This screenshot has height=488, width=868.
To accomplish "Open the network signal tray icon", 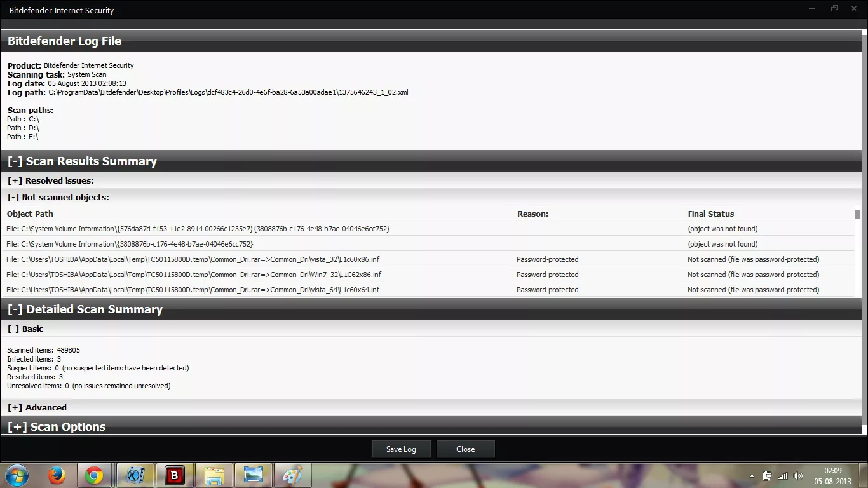I will 783,476.
